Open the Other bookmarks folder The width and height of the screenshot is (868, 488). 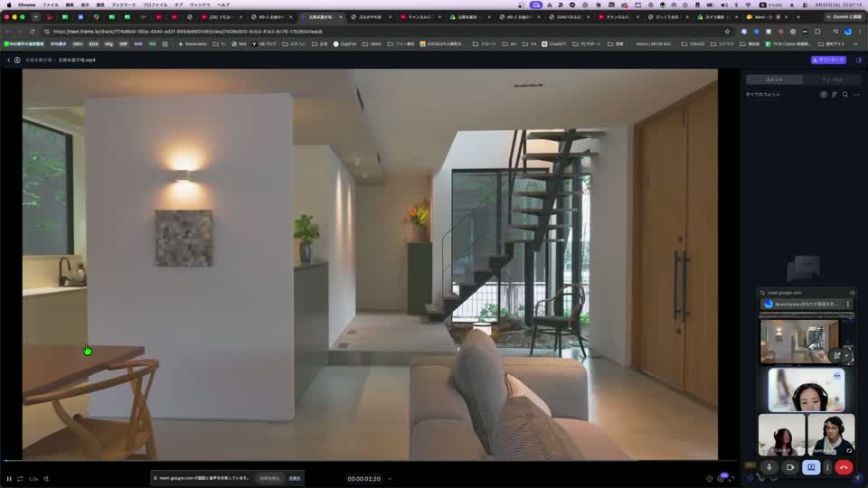(372, 43)
